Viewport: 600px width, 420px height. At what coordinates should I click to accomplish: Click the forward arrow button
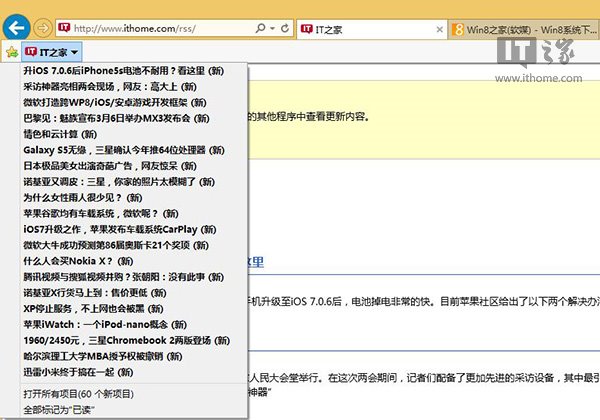tap(42, 28)
